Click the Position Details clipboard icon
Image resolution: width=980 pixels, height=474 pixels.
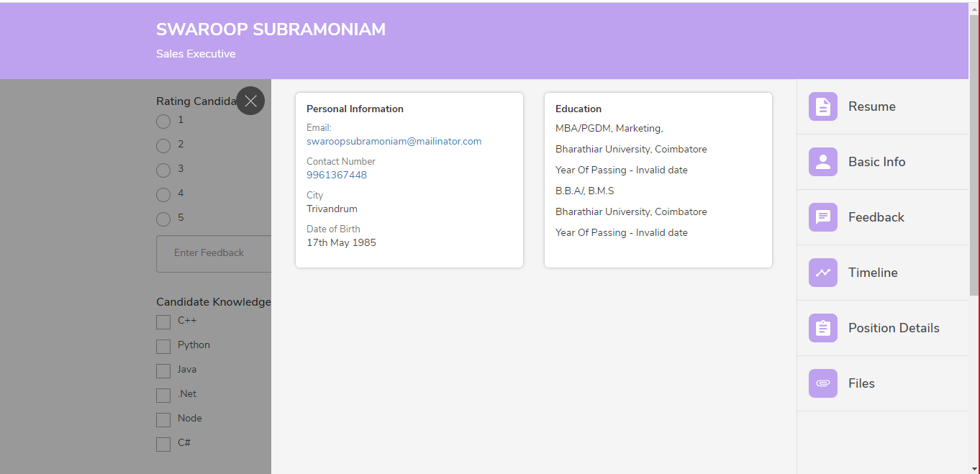click(x=822, y=327)
